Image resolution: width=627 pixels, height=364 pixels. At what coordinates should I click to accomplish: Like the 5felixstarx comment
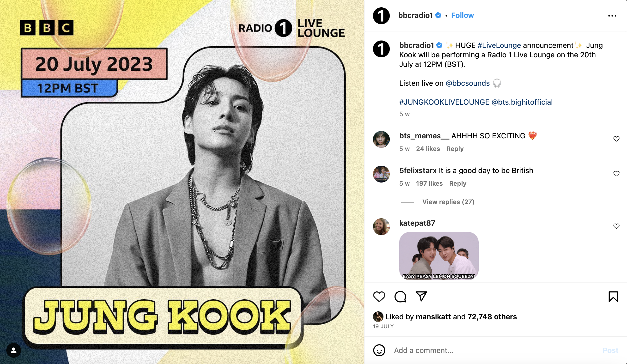tap(616, 174)
